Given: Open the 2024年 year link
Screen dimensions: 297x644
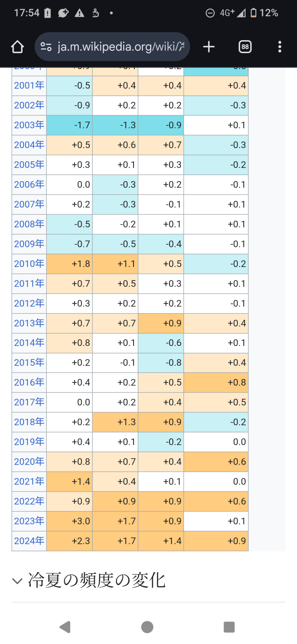Looking at the screenshot, I should [x=29, y=541].
